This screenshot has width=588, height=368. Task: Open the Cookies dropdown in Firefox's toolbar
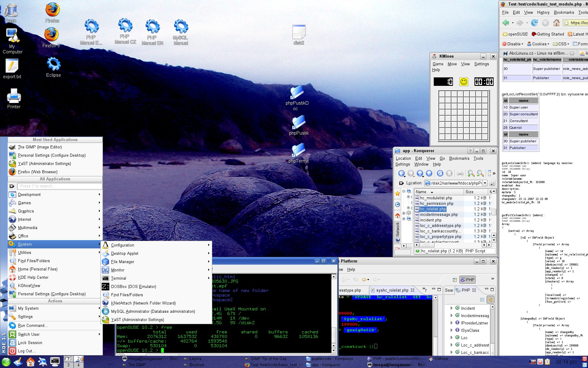tap(538, 44)
